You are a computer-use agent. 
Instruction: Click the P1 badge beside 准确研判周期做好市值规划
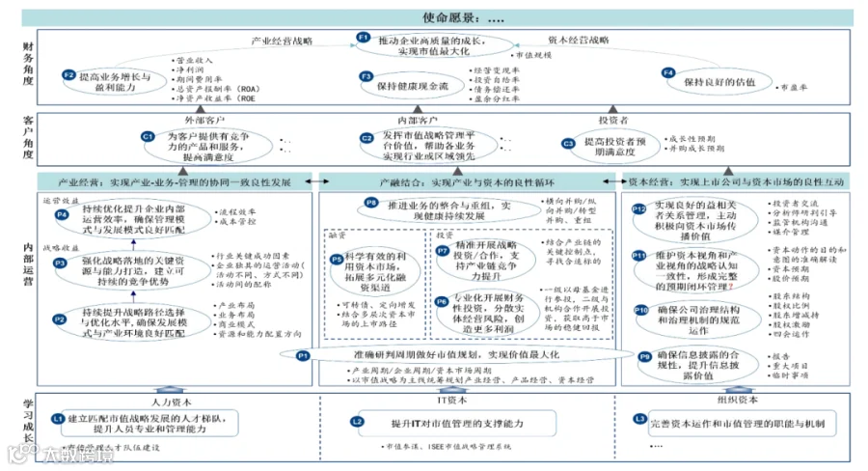tap(303, 356)
